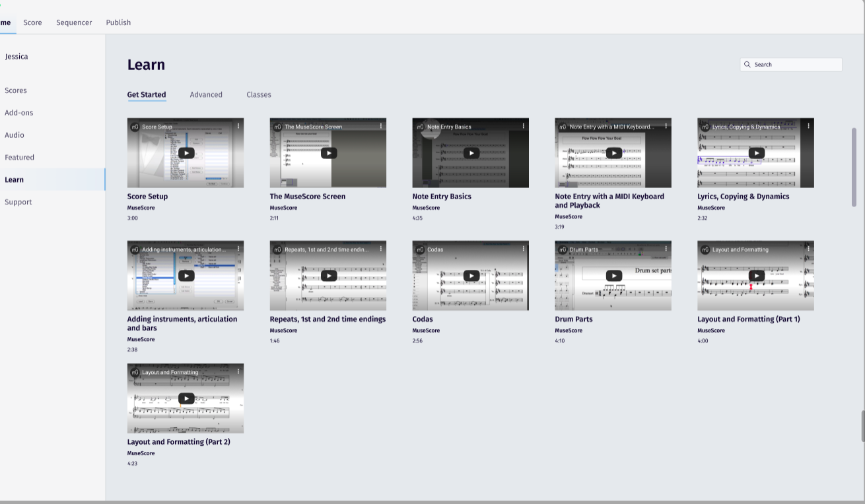Open the options menu on Score Setup thumbnail
The height and width of the screenshot is (504, 865).
click(x=240, y=125)
